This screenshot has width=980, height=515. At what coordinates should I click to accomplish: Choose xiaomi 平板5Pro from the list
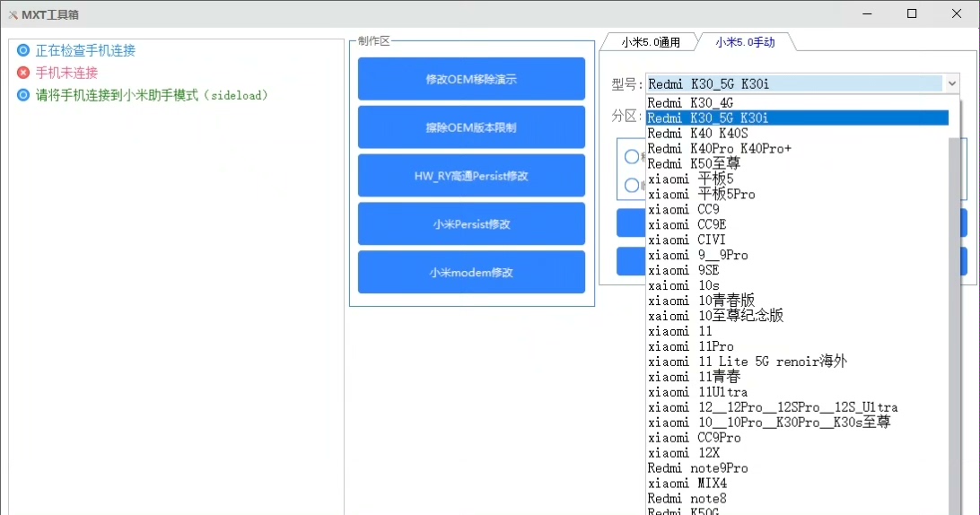tap(798, 194)
